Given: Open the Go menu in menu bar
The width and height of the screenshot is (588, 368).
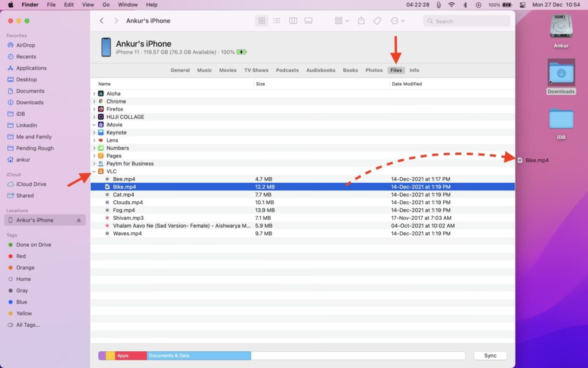Looking at the screenshot, I should pos(106,5).
